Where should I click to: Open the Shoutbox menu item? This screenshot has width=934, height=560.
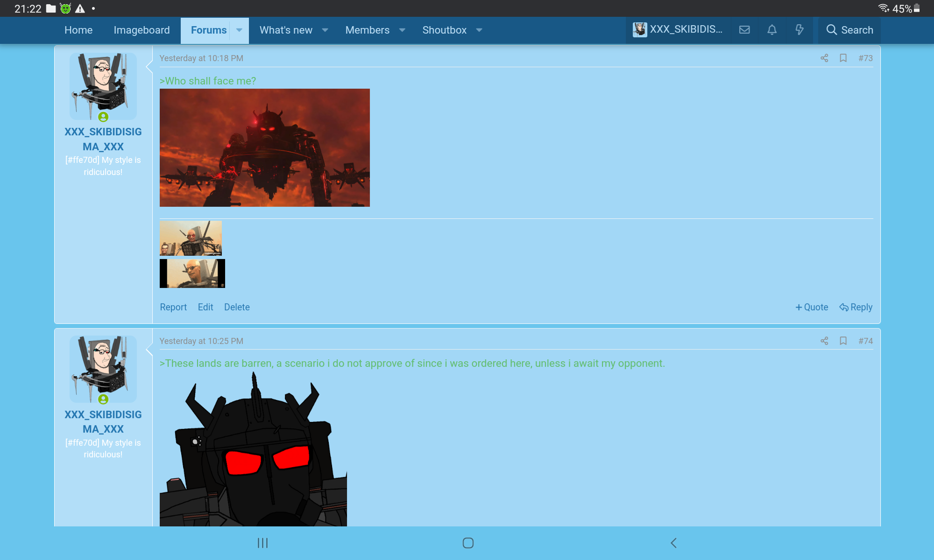pos(444,30)
